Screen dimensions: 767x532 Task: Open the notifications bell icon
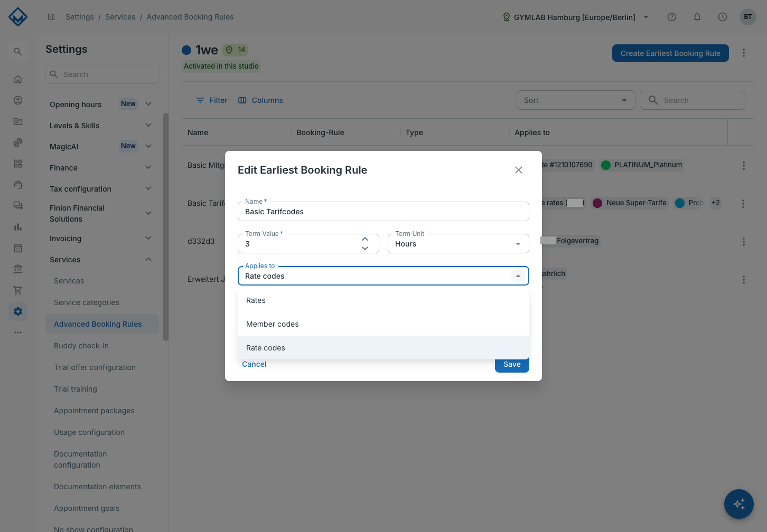[697, 17]
